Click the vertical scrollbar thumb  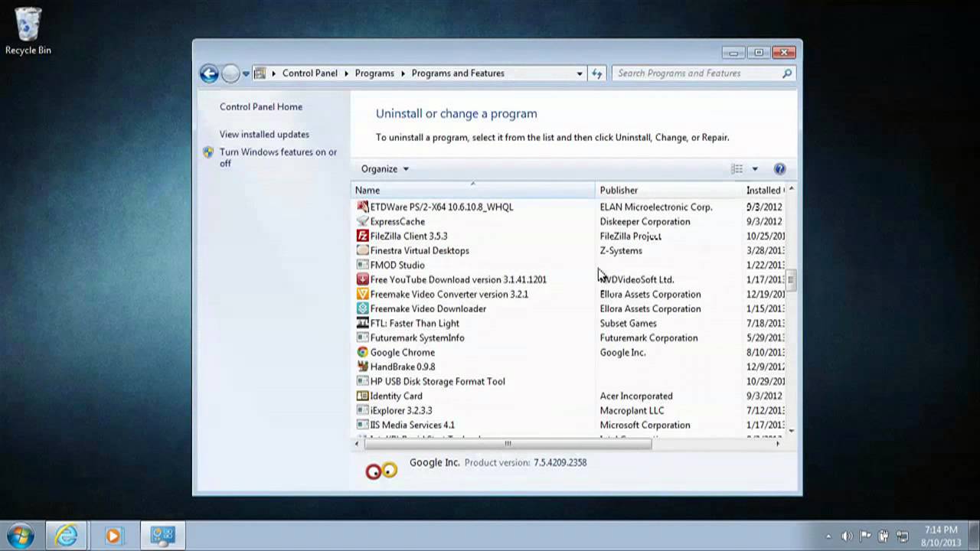(791, 279)
